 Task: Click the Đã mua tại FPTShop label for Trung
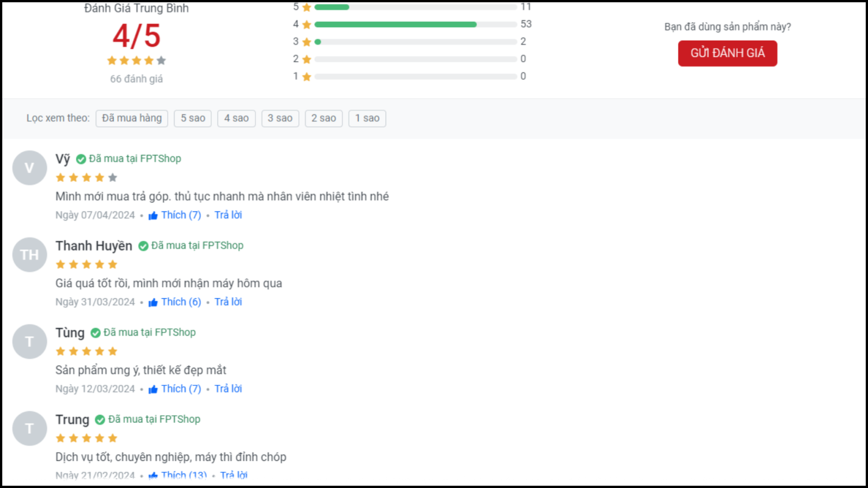tap(154, 419)
